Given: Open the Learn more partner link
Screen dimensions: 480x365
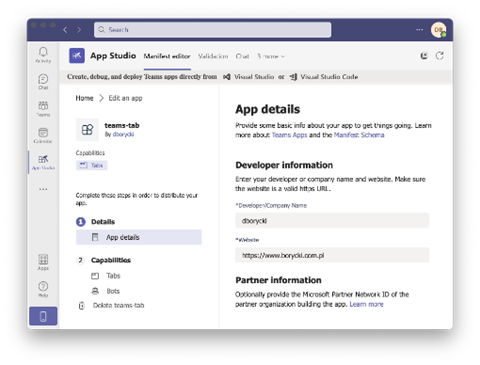Looking at the screenshot, I should (x=366, y=304).
